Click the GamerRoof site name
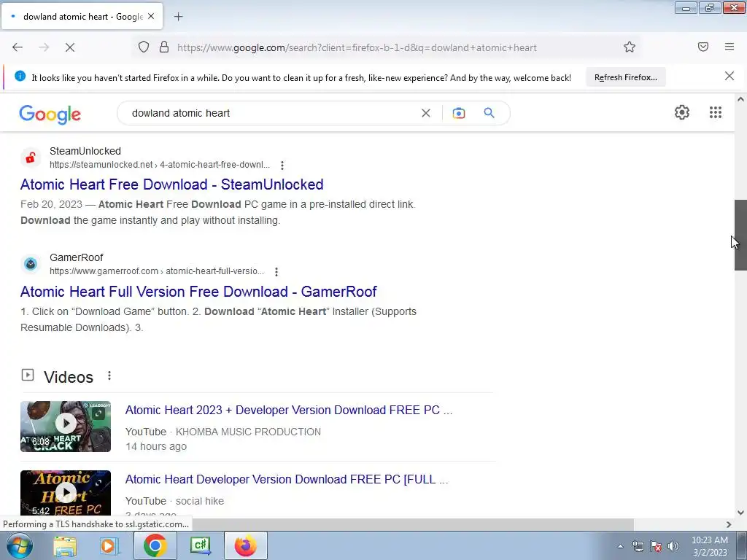The height and width of the screenshot is (560, 747). coord(76,257)
